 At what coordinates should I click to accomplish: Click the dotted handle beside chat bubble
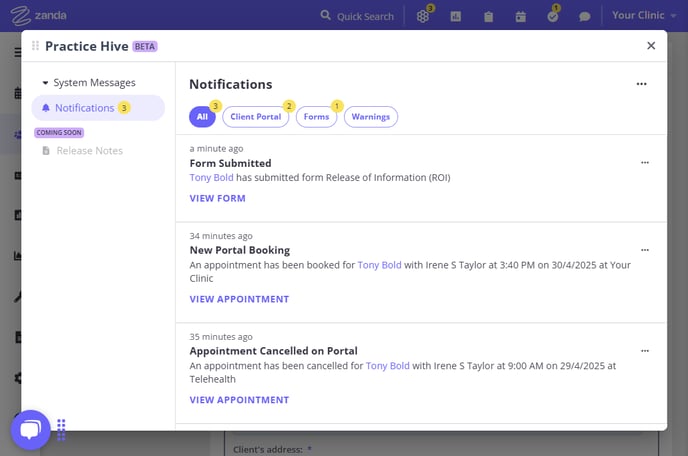pyautogui.click(x=61, y=429)
